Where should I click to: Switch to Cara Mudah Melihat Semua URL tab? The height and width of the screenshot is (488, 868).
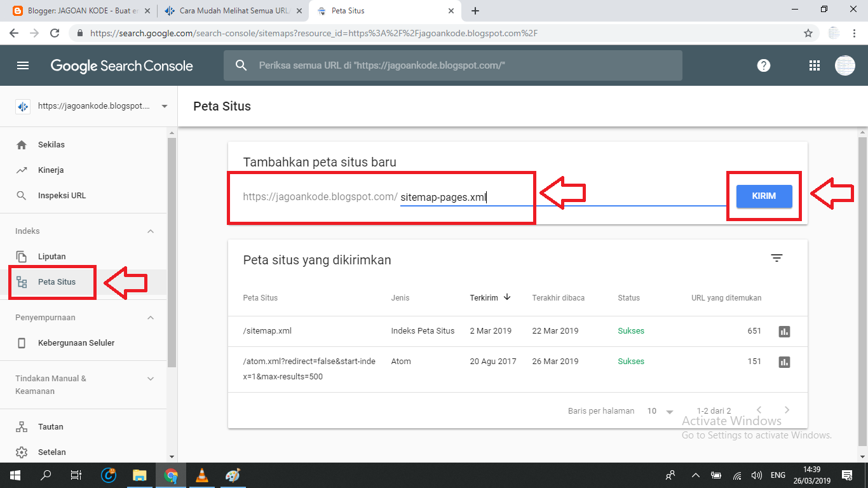(233, 11)
